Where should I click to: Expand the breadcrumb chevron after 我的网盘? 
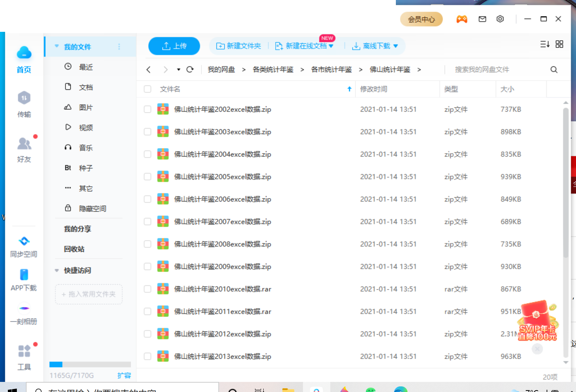244,70
